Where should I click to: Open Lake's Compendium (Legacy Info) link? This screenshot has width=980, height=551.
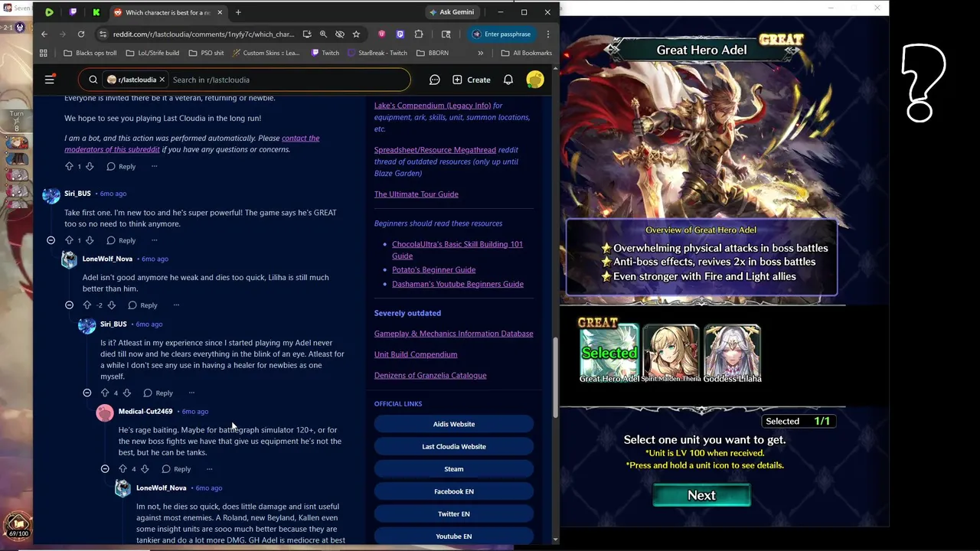[x=433, y=106]
